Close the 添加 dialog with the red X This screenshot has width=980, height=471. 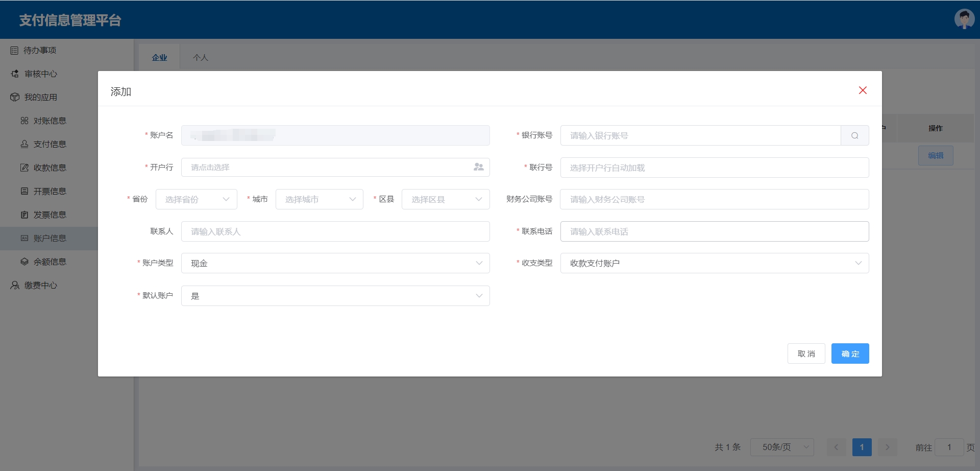pyautogui.click(x=863, y=90)
